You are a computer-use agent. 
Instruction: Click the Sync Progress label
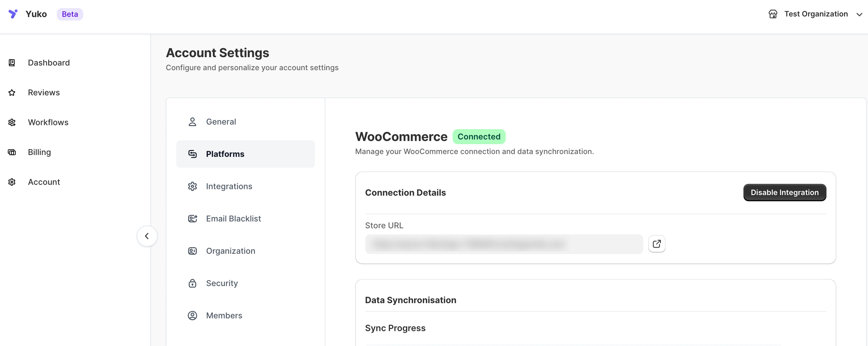coord(395,328)
